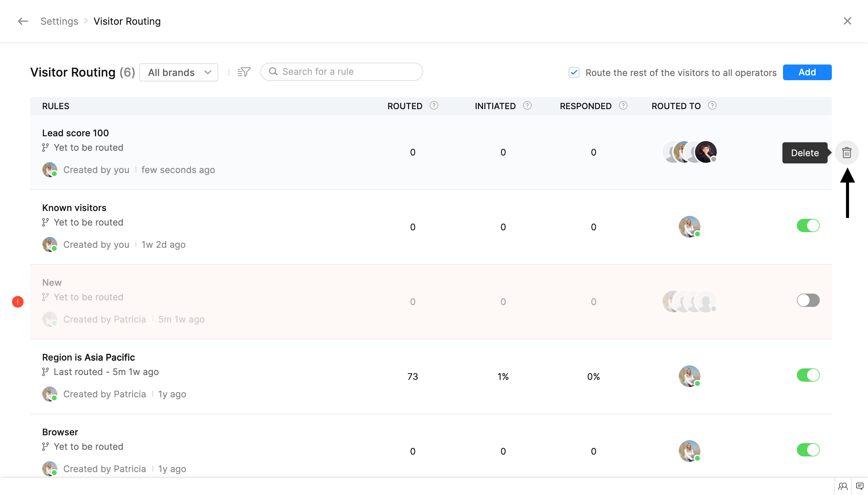Screen dimensions: 868x495
Task: Go to Settings breadcrumb
Action: point(59,21)
